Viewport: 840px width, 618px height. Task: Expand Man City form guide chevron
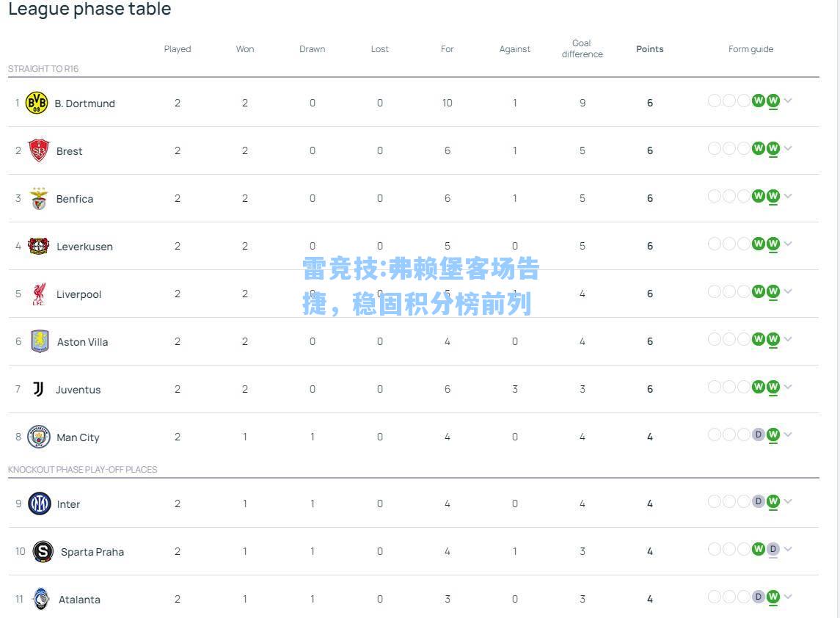788,435
